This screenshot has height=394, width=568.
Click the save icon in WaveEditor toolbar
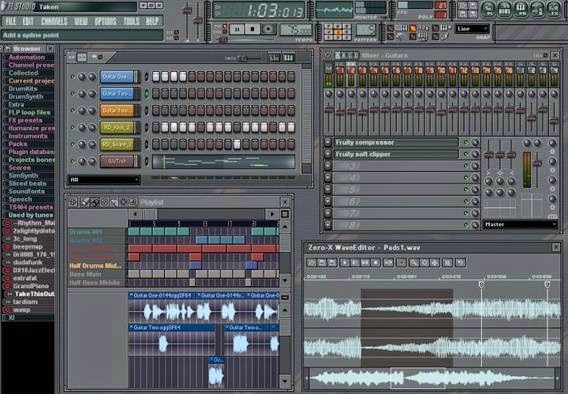[322, 262]
